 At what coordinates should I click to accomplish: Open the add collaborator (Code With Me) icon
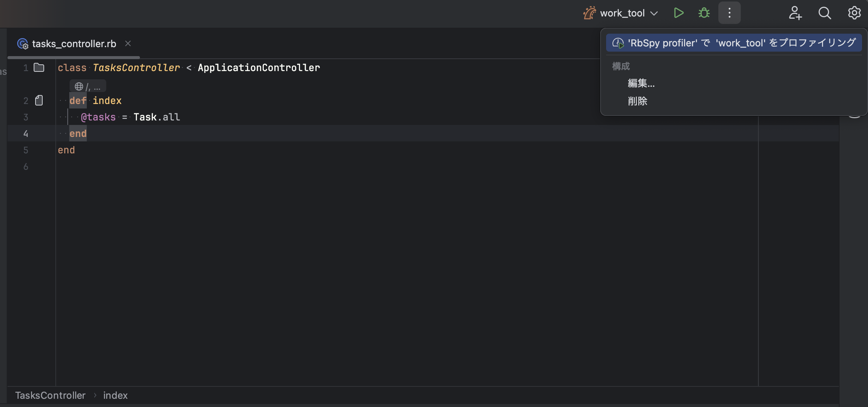pos(795,13)
